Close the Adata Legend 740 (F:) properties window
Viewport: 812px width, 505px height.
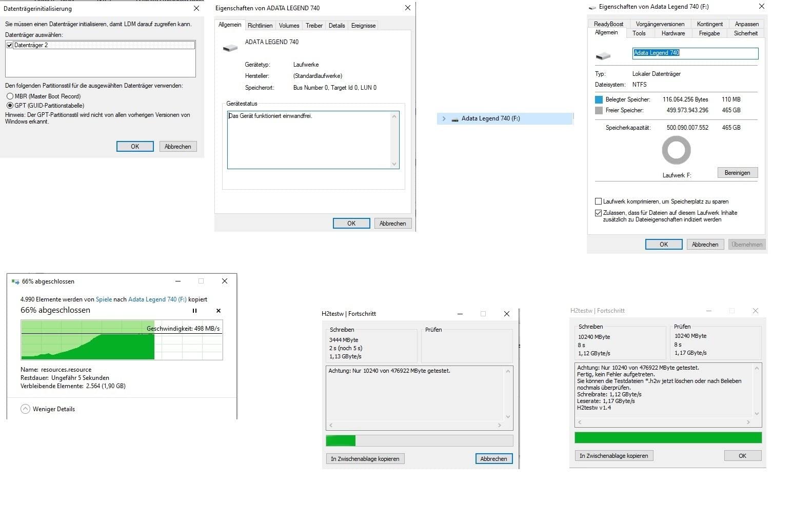[762, 7]
